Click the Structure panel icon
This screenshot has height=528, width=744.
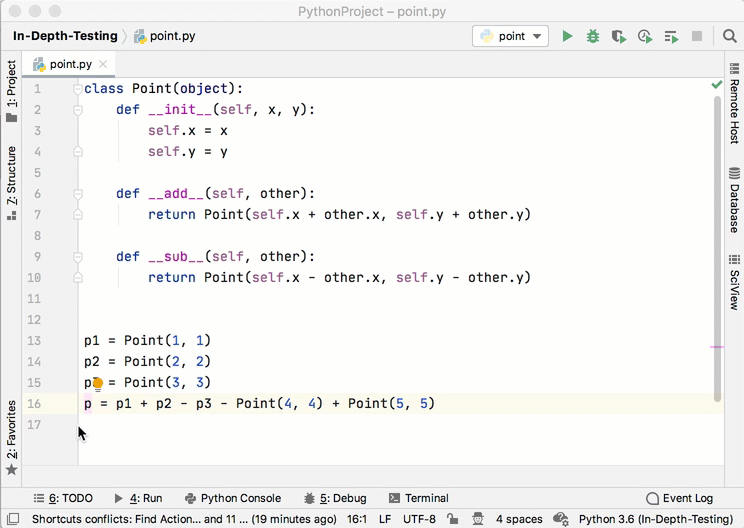click(x=11, y=216)
